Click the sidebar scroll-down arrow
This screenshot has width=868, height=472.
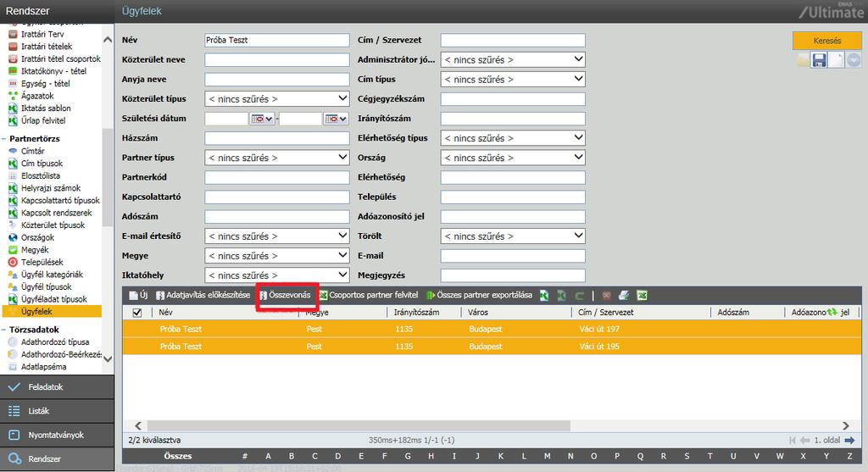[108, 359]
